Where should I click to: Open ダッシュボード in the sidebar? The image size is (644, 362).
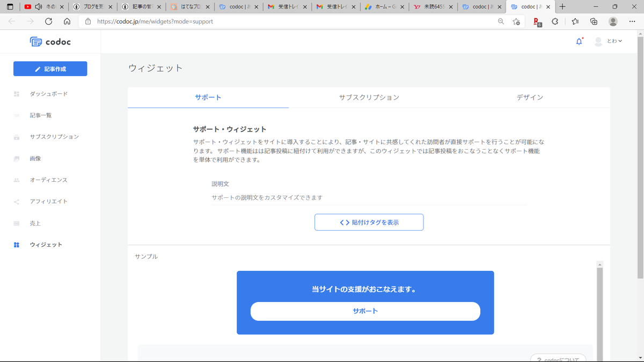pyautogui.click(x=49, y=94)
